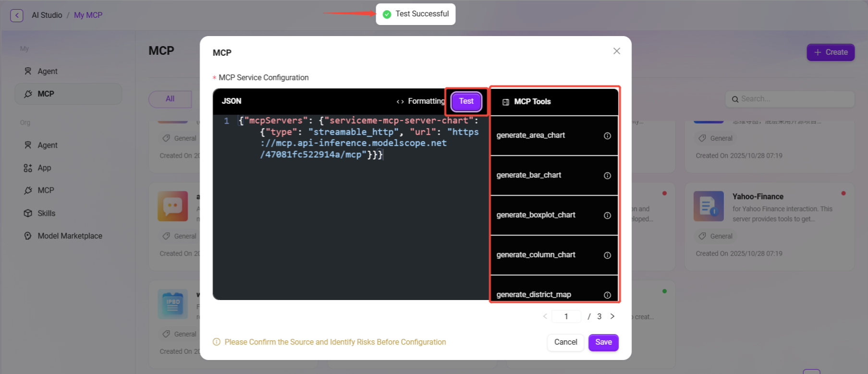Click the Formatting code icon
The image size is (868, 374).
400,101
